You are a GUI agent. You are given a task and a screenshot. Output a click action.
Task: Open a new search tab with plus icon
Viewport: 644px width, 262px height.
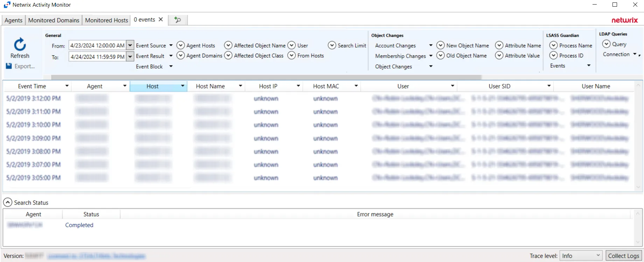click(177, 20)
